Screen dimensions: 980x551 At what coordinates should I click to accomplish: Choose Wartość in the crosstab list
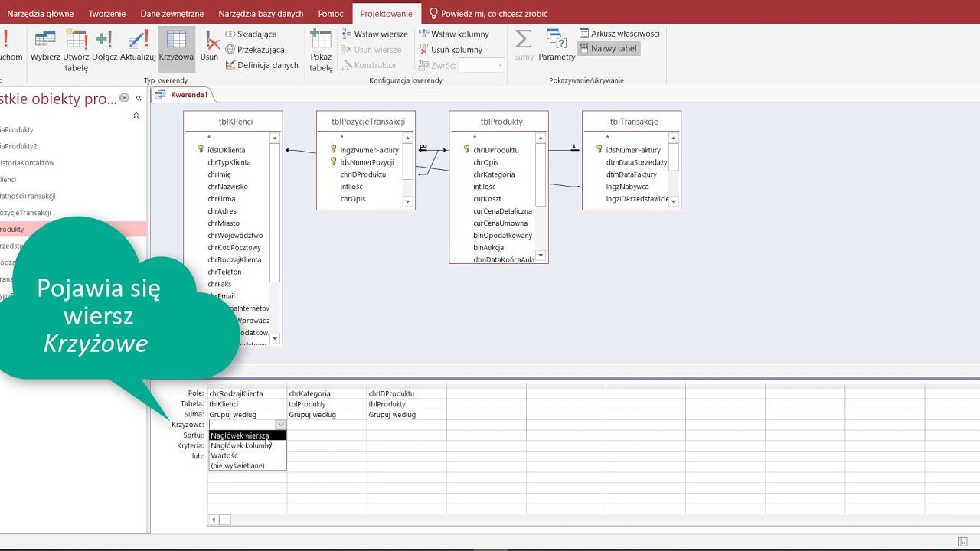tap(247, 455)
